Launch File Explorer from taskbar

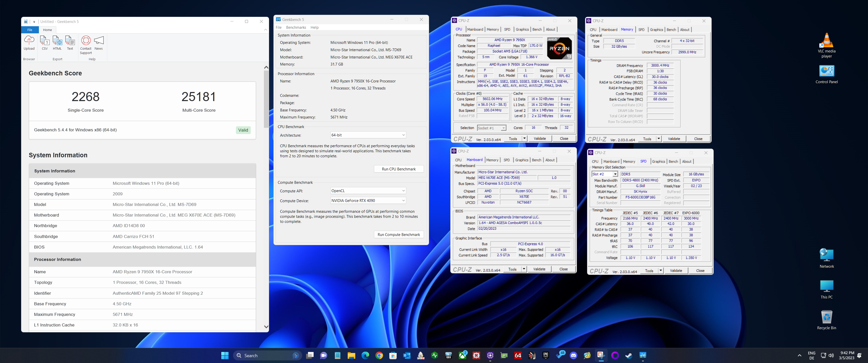[351, 355]
